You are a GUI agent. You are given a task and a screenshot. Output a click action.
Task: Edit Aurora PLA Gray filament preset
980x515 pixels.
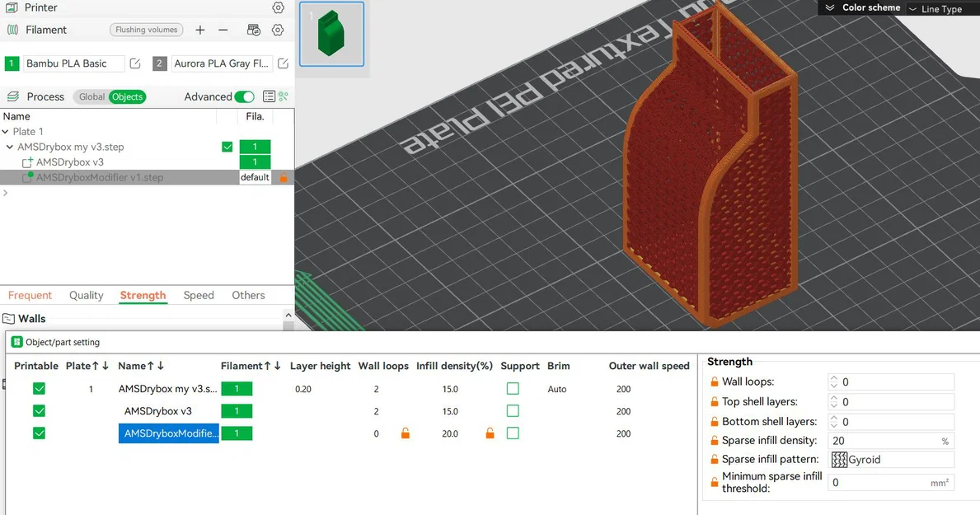284,63
